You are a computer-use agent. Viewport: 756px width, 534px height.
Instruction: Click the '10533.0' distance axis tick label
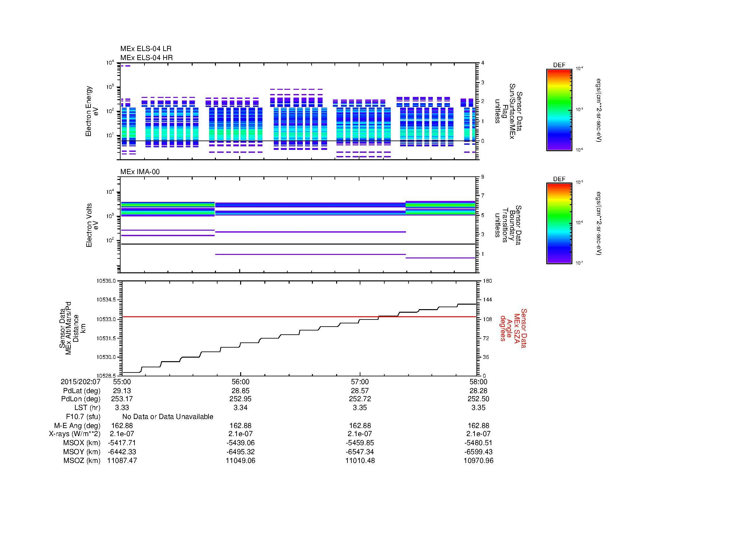(x=106, y=319)
